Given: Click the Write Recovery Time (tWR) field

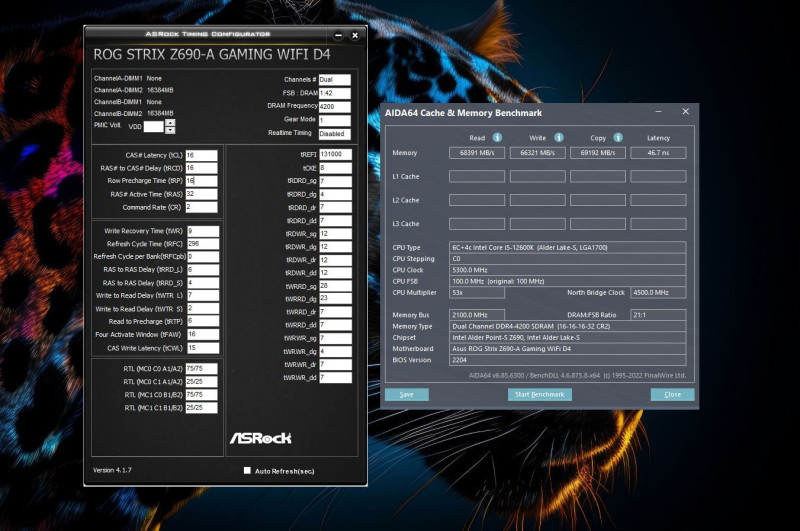Looking at the screenshot, I should pos(203,231).
